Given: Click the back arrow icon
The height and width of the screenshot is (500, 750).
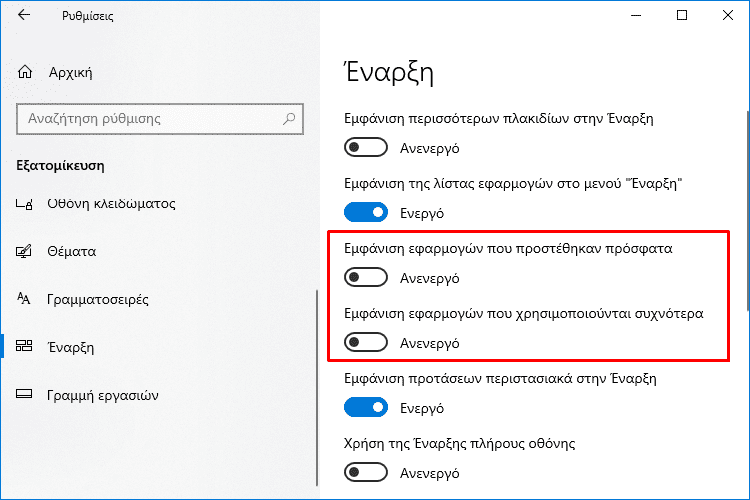Looking at the screenshot, I should tap(24, 15).
